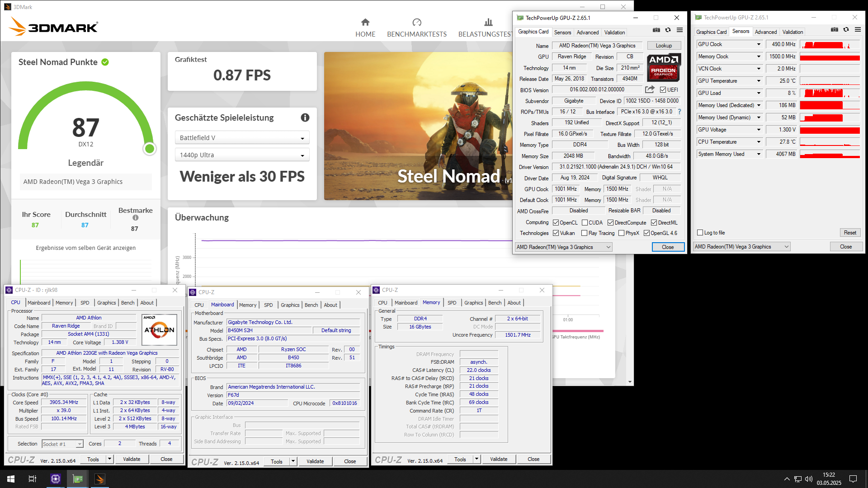Switch to GPU-Z from the taskbar
868x488 pixels.
pyautogui.click(x=78, y=479)
